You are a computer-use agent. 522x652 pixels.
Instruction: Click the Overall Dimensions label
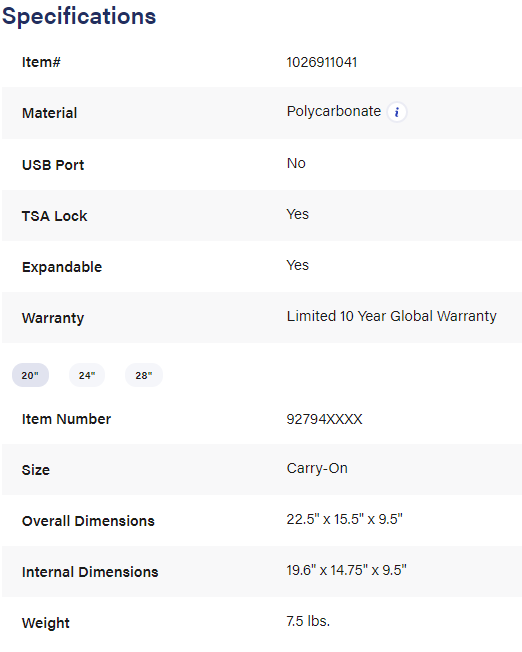click(x=88, y=521)
